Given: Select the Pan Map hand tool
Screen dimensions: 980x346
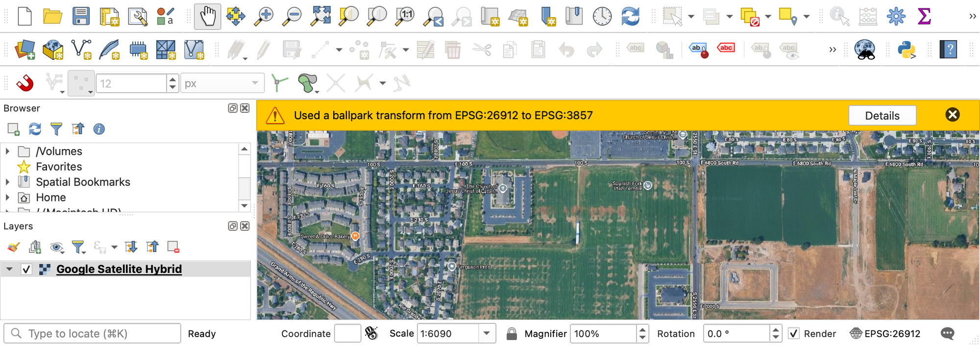Looking at the screenshot, I should tap(207, 16).
